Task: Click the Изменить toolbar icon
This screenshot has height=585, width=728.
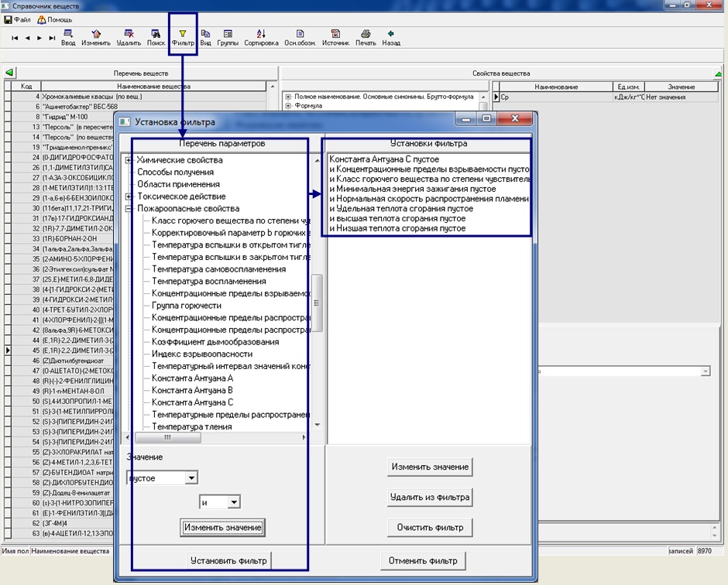Action: coord(96,35)
